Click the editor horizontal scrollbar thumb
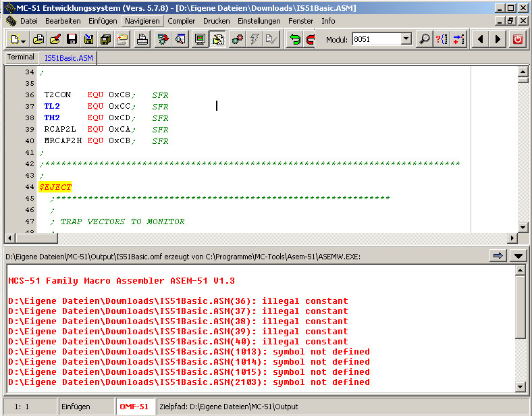 pyautogui.click(x=36, y=238)
